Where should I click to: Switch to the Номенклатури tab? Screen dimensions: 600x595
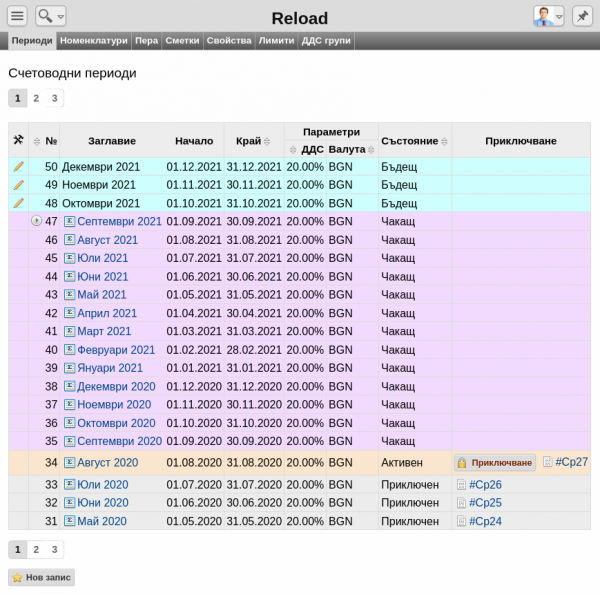point(94,41)
